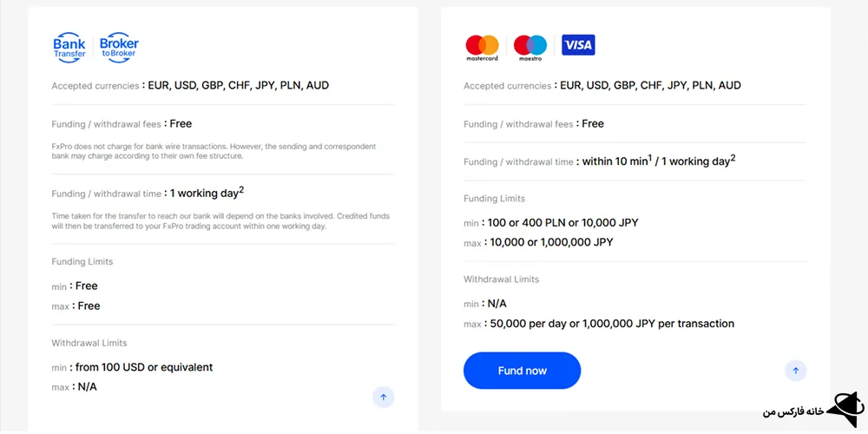The height and width of the screenshot is (434, 868).
Task: Open footnote 1 beside 'within 10 min'
Action: (649, 157)
